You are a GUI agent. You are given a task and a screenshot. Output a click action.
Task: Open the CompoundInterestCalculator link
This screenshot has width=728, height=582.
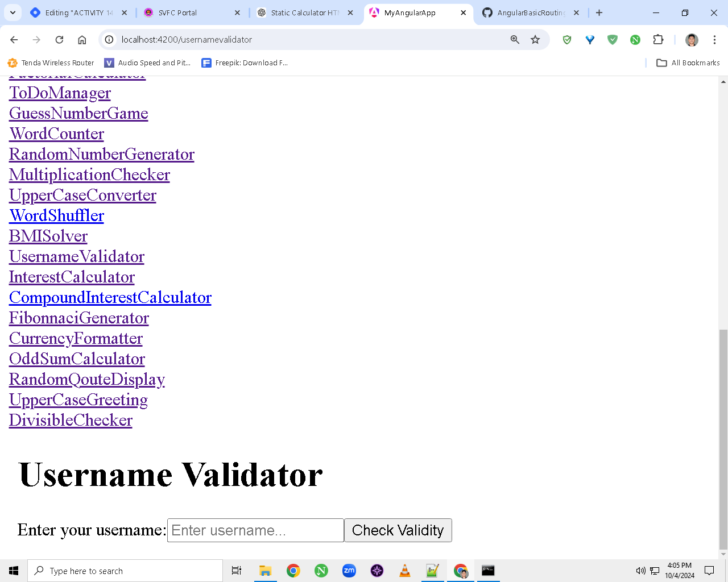pyautogui.click(x=110, y=298)
